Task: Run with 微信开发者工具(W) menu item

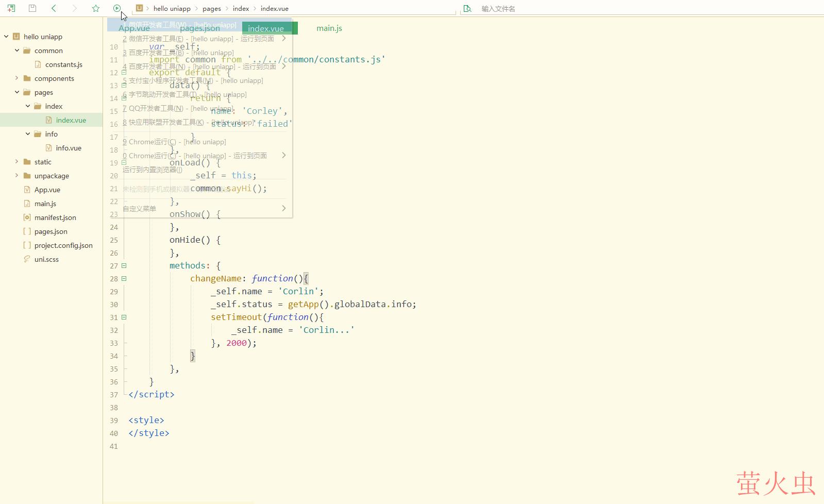Action: click(x=199, y=25)
